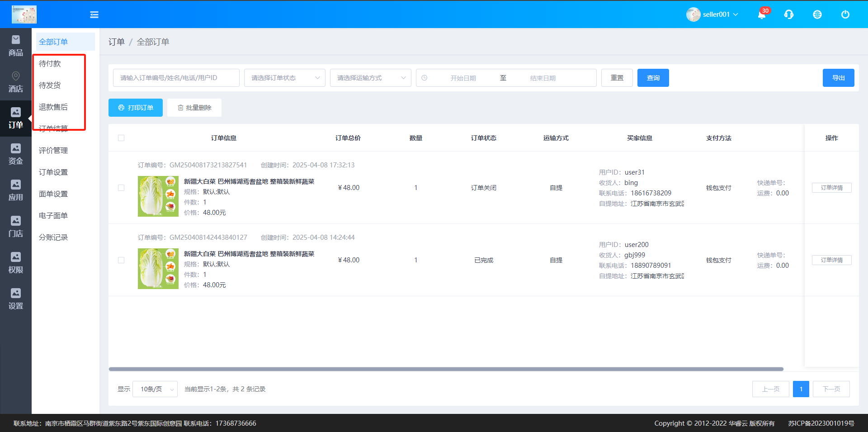The height and width of the screenshot is (432, 868).
Task: Open the 酒店 section in left sidebar
Action: [16, 82]
